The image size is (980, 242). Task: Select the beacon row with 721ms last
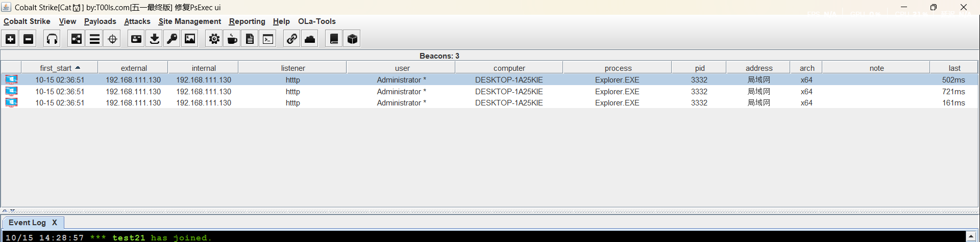point(489,91)
